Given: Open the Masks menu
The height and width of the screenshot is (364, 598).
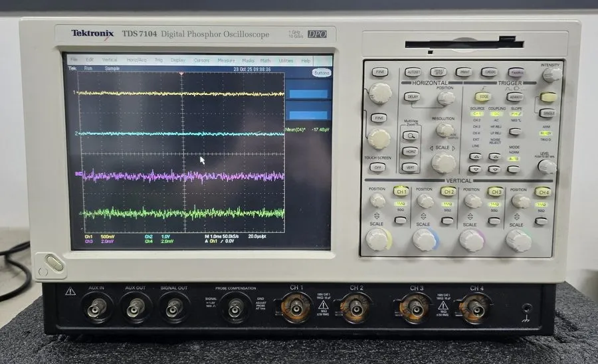Looking at the screenshot, I should [x=248, y=60].
